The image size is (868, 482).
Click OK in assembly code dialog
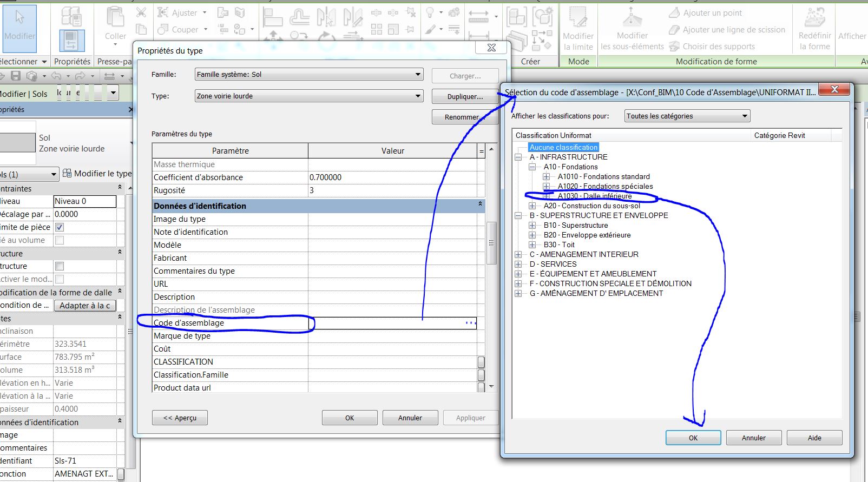click(x=693, y=438)
